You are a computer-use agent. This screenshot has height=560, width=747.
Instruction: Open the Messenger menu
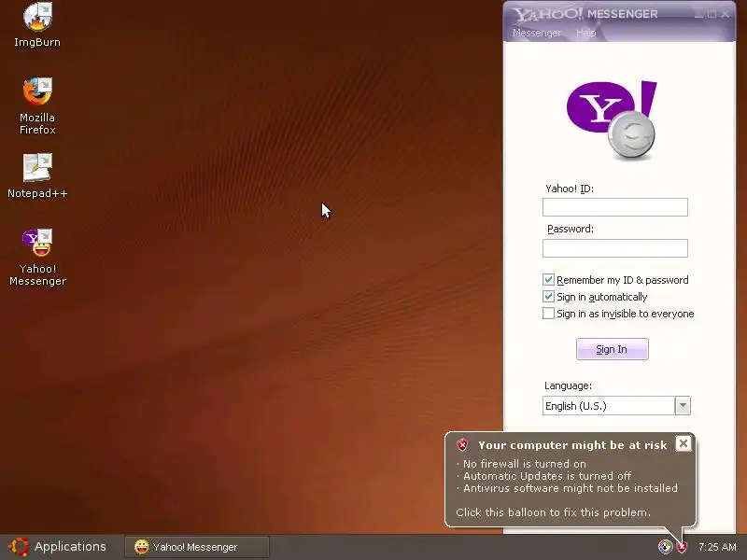pos(536,33)
